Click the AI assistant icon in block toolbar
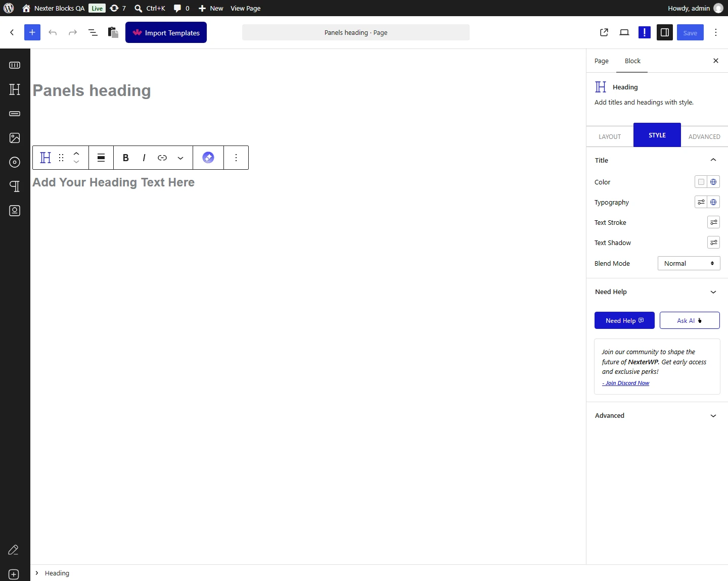Image resolution: width=728 pixels, height=581 pixels. (x=208, y=158)
